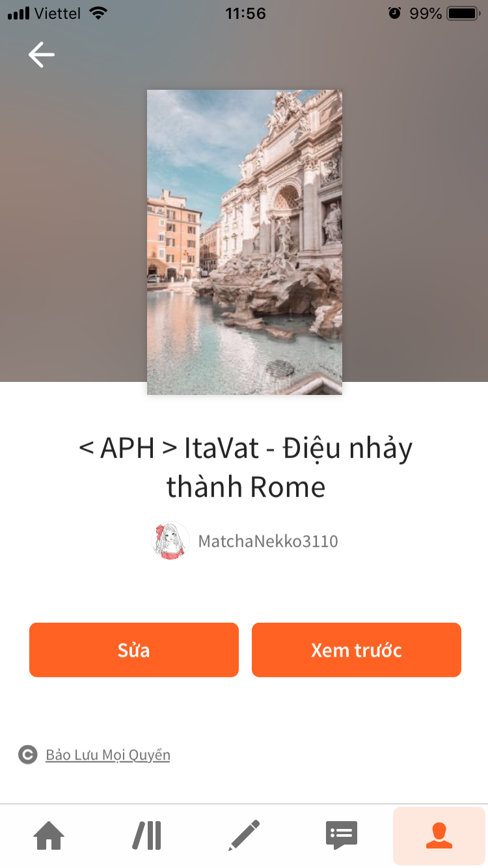Tap the ItaVat story title text
Screen dimensions: 488x868
(x=245, y=467)
